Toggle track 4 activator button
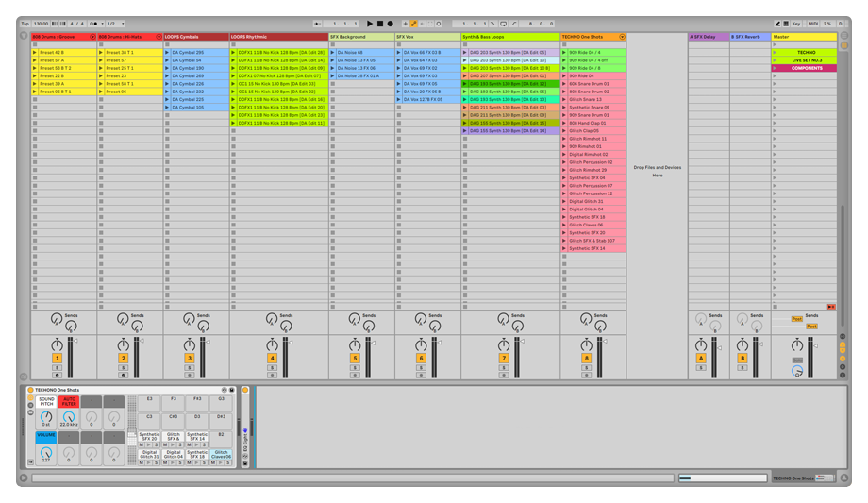 (272, 359)
